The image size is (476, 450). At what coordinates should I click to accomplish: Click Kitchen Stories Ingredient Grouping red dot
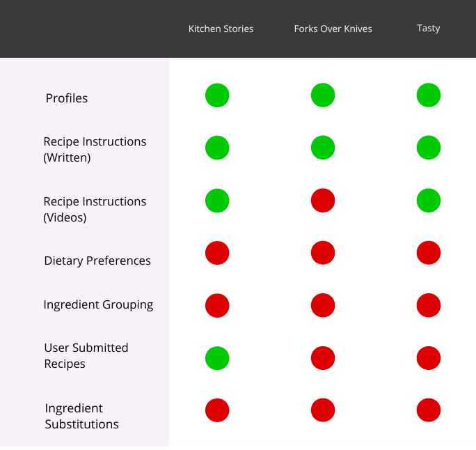pyautogui.click(x=217, y=305)
